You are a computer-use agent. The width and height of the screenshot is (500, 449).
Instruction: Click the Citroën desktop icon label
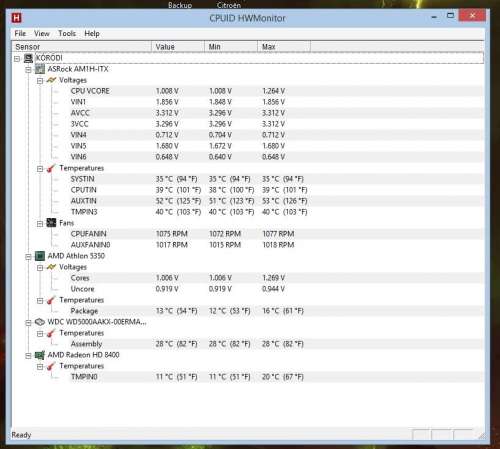tap(229, 5)
